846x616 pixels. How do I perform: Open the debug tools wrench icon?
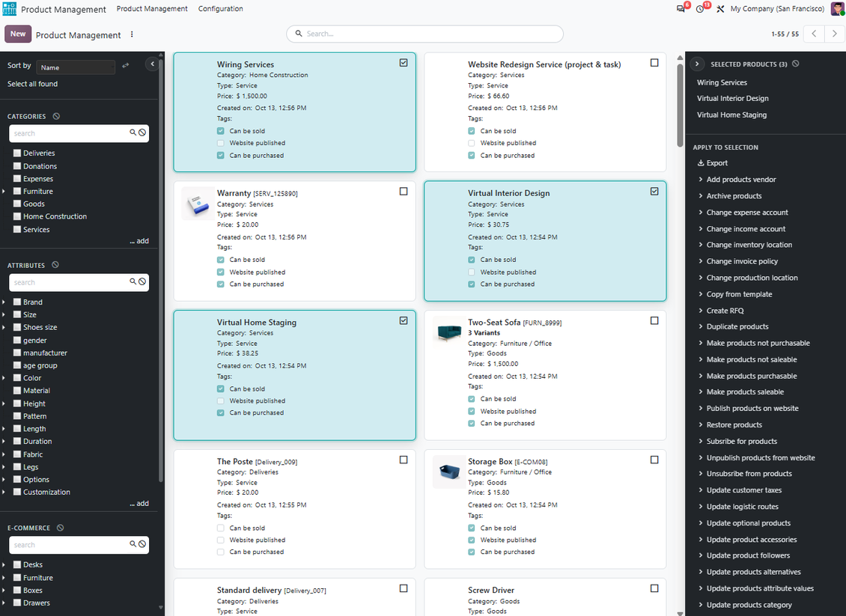click(x=720, y=9)
